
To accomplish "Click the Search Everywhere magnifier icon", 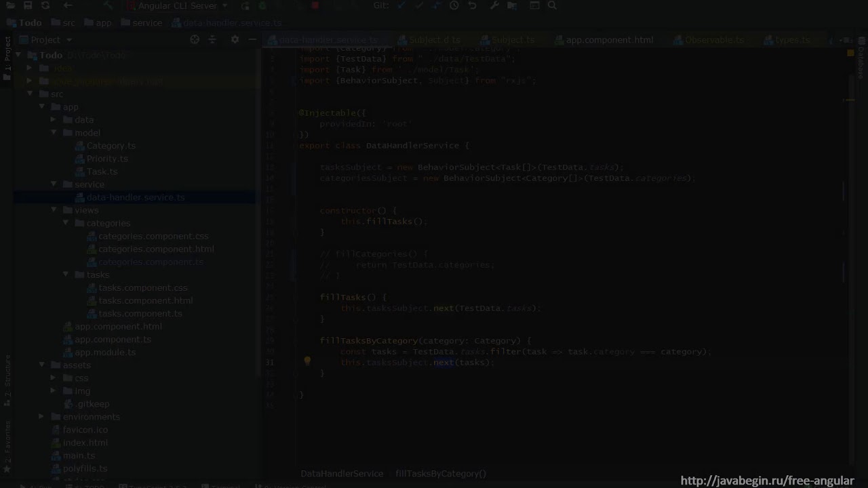I will [x=552, y=5].
